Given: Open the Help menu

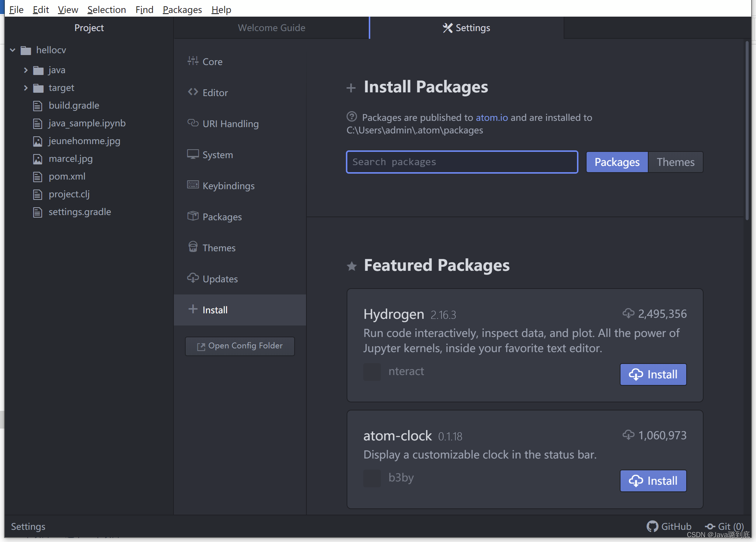Looking at the screenshot, I should point(221,9).
